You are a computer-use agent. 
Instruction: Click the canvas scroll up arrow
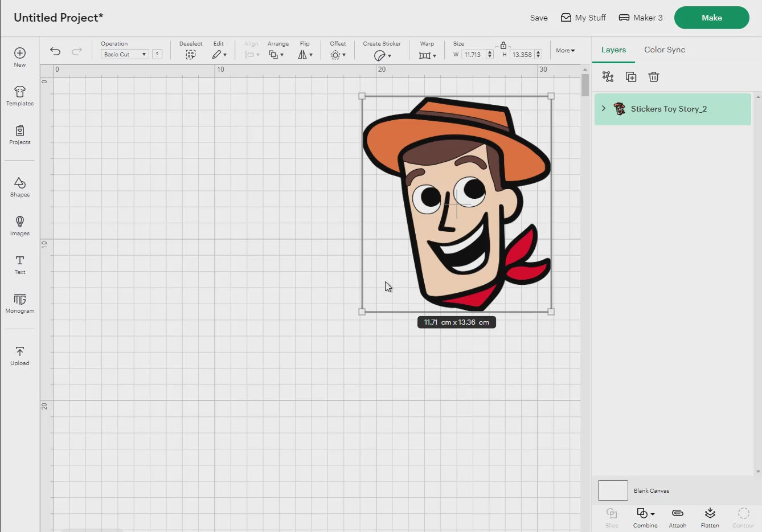(x=585, y=69)
